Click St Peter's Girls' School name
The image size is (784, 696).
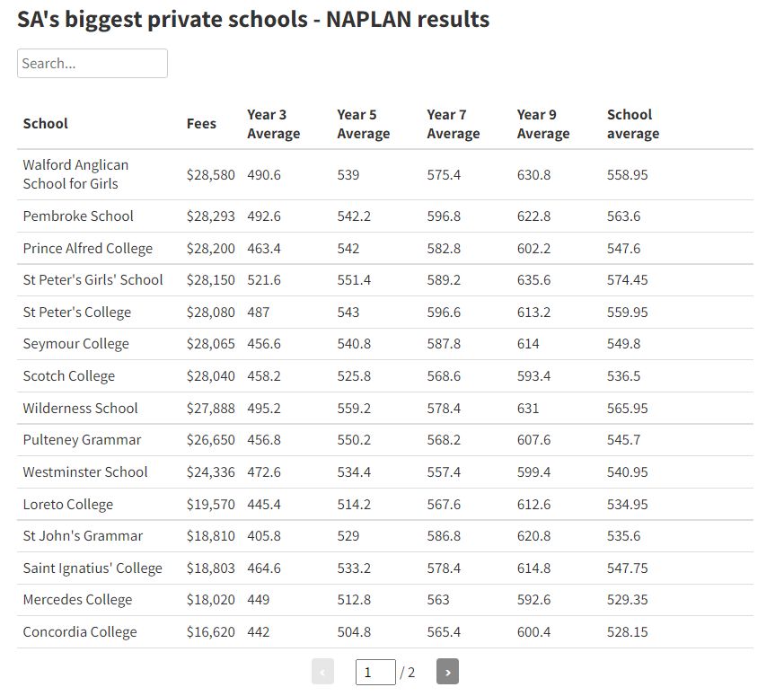tap(93, 280)
